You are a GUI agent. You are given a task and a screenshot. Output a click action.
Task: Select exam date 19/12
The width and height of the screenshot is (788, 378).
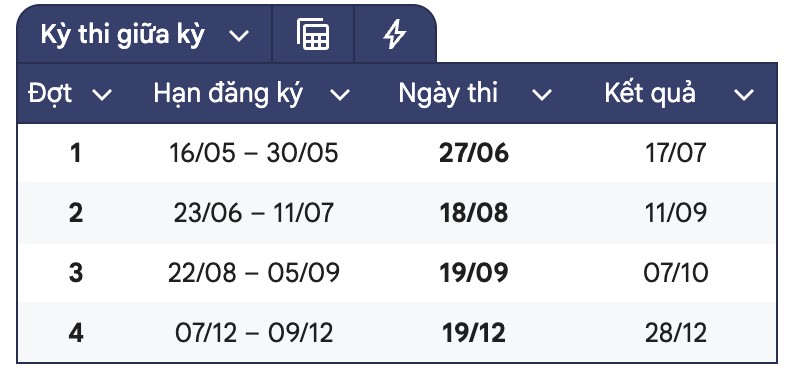[474, 332]
